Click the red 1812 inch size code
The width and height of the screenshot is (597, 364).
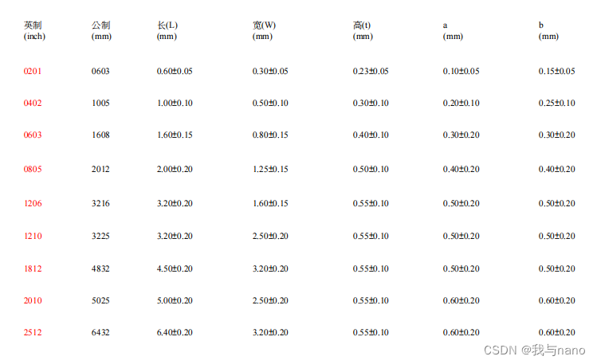click(x=33, y=269)
